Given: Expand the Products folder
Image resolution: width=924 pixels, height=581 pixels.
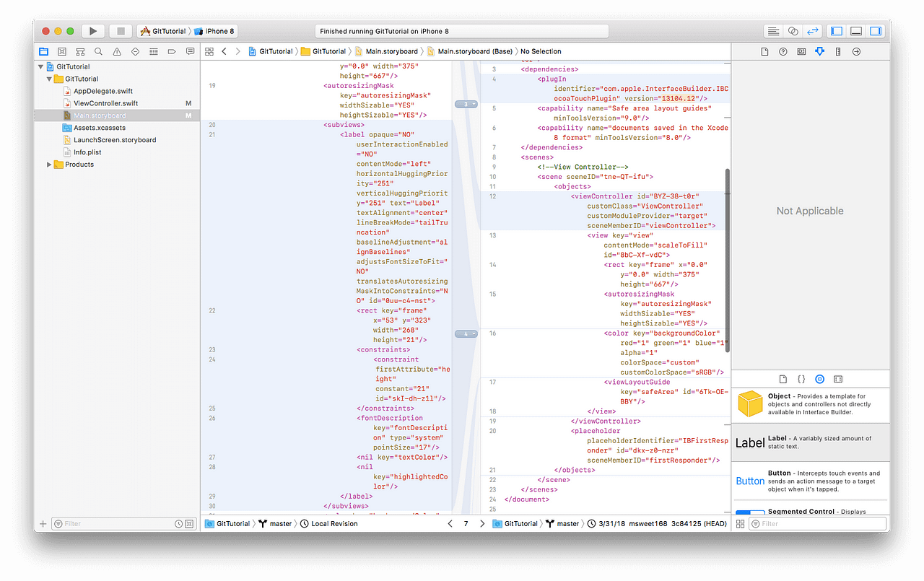Looking at the screenshot, I should 49,165.
